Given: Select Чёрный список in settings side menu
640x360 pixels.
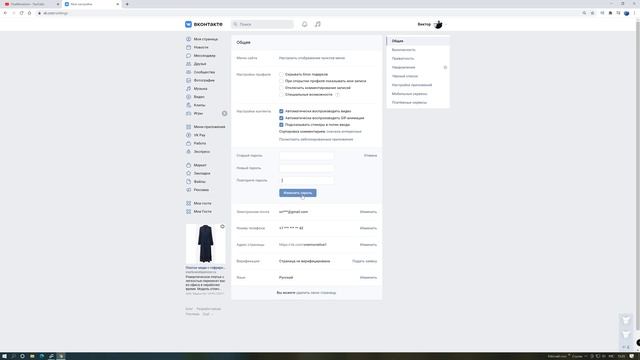Looking at the screenshot, I should click(x=418, y=76).
